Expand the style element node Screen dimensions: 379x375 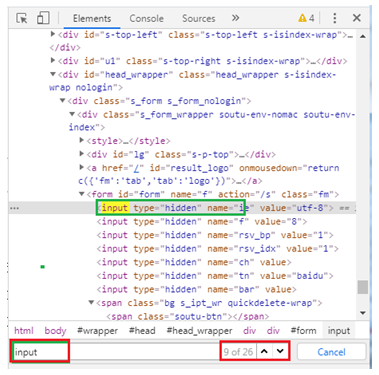(81, 140)
